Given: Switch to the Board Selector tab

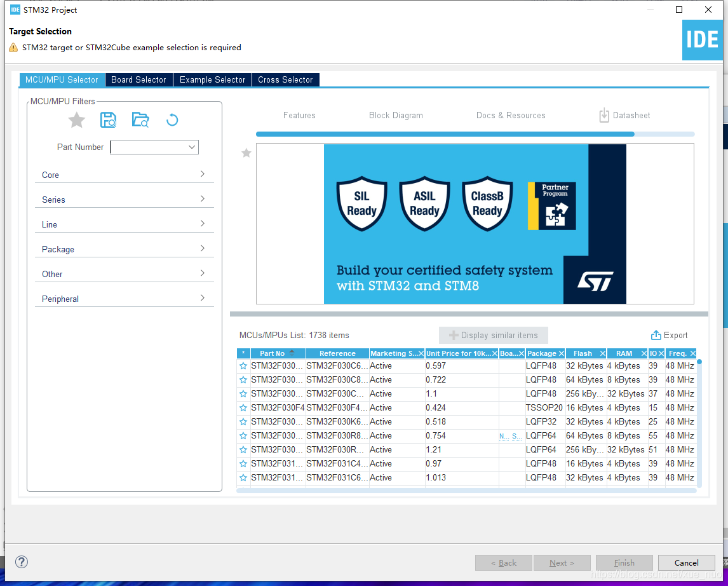Looking at the screenshot, I should pyautogui.click(x=138, y=80).
